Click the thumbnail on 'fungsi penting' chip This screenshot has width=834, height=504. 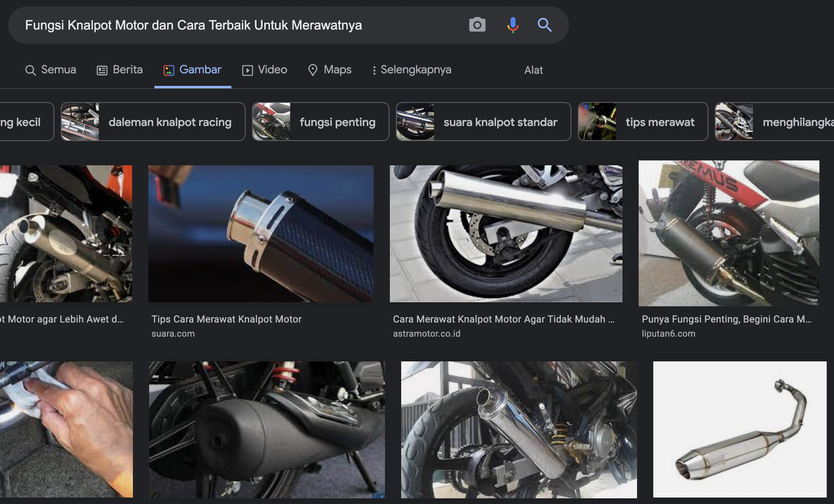tap(271, 122)
